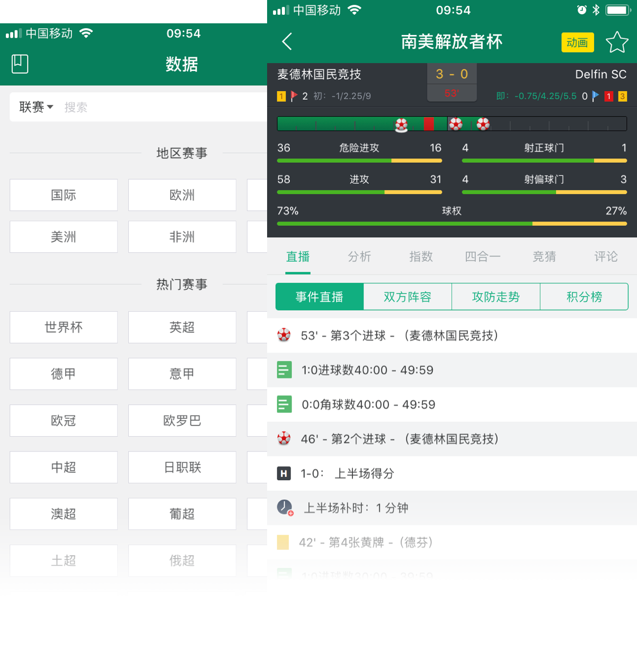Viewport: 637px width, 672px height.
Task: Tap the battery icon in status bar
Action: point(618,10)
